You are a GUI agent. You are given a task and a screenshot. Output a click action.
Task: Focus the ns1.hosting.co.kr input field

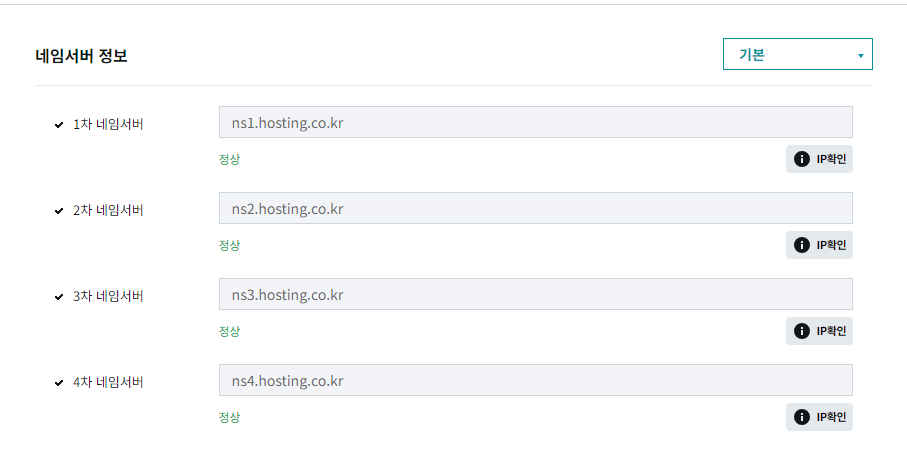(x=535, y=123)
